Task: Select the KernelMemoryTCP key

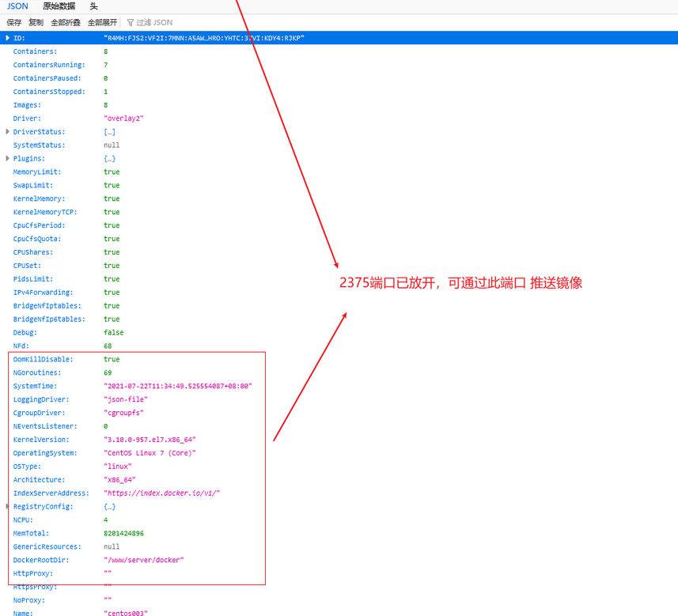Action: click(45, 212)
